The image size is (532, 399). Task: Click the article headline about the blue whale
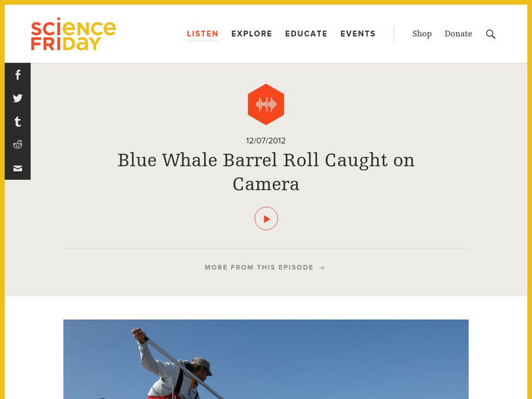[x=266, y=172]
